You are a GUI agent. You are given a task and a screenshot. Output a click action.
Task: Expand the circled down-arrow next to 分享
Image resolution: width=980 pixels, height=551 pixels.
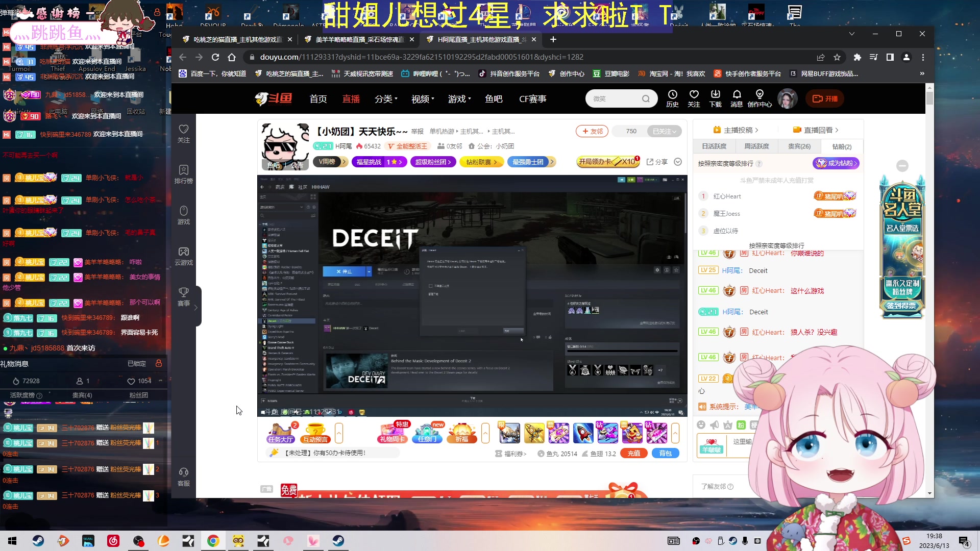tap(678, 162)
